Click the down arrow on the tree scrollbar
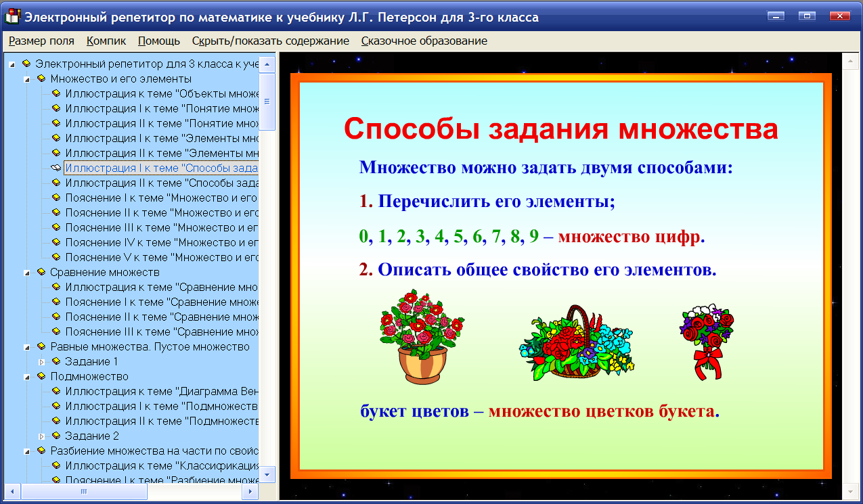 (x=267, y=475)
